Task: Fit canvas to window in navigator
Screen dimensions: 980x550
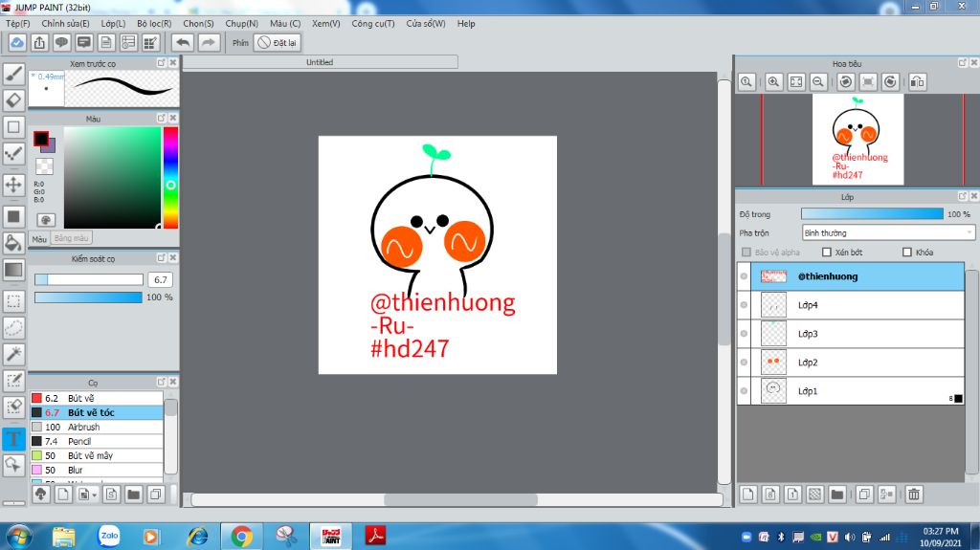Action: (x=796, y=82)
